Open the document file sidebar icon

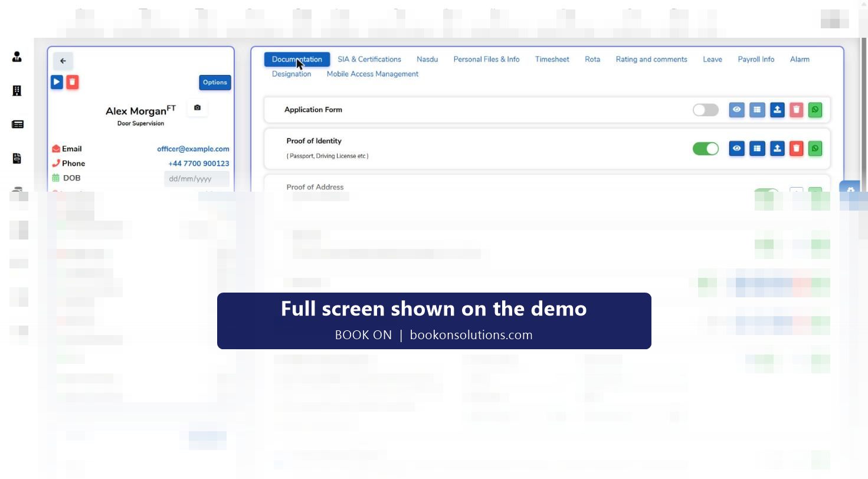pos(17,158)
